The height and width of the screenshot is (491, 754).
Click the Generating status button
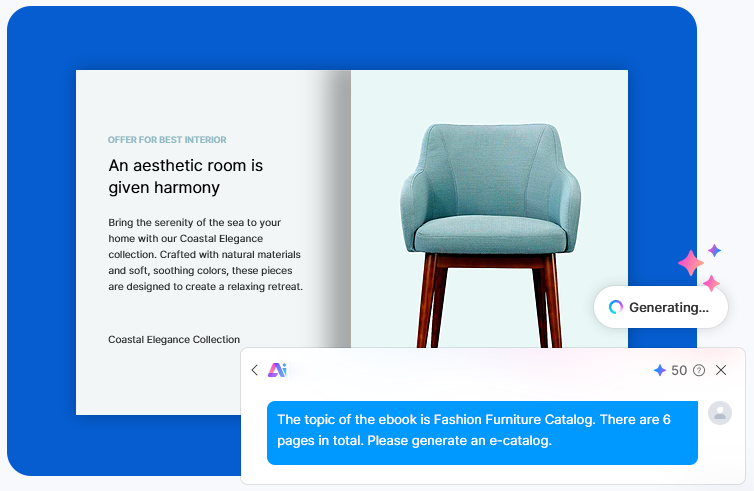pos(661,307)
